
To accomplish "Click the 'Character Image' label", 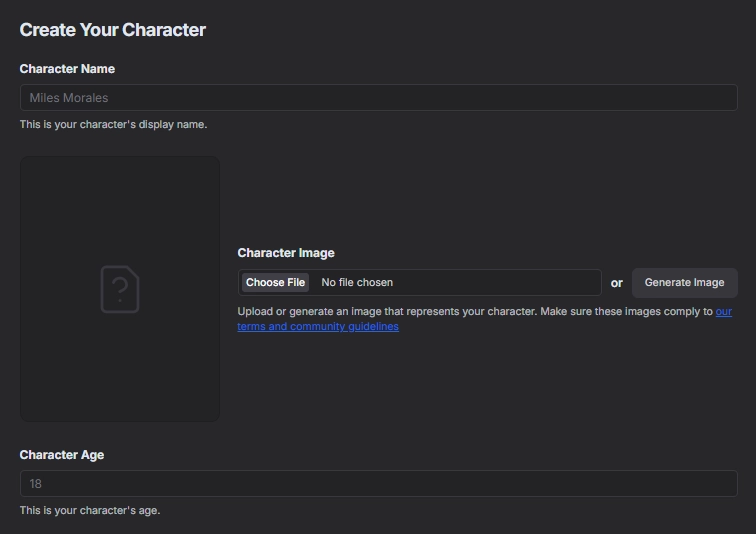I will pos(286,253).
